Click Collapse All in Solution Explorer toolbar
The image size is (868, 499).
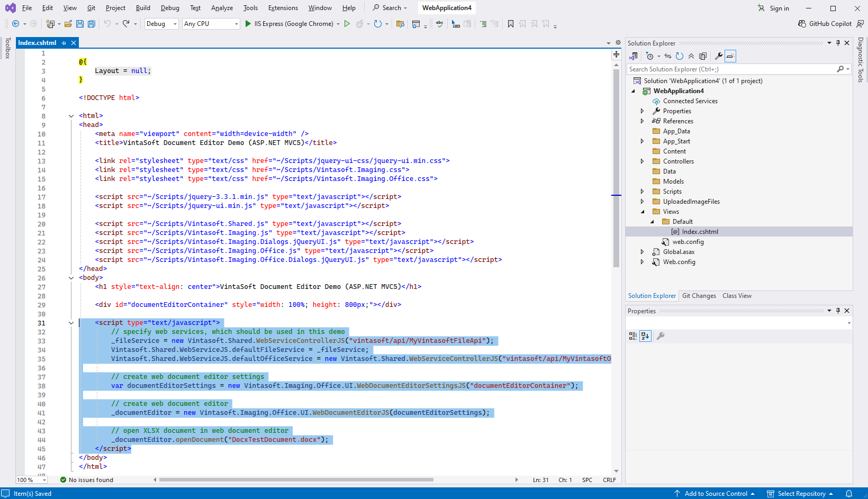click(x=691, y=56)
